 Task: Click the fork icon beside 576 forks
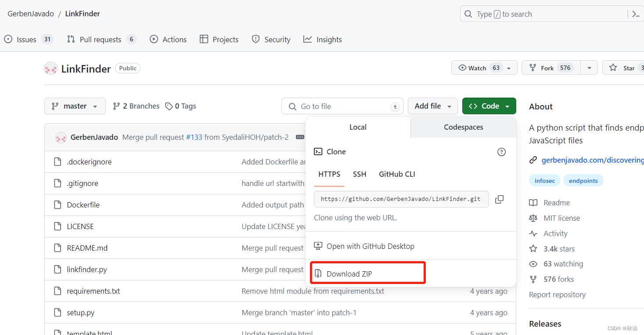[533, 279]
